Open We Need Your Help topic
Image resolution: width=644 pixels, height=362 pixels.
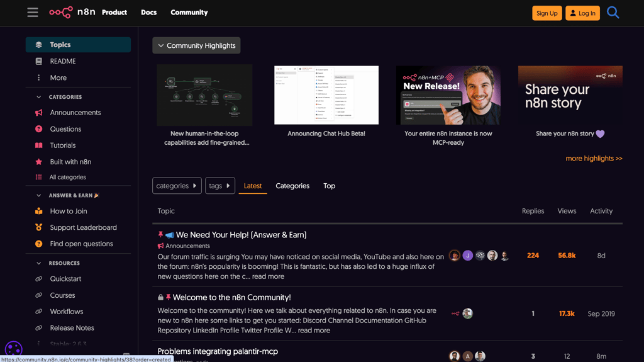[x=241, y=235]
